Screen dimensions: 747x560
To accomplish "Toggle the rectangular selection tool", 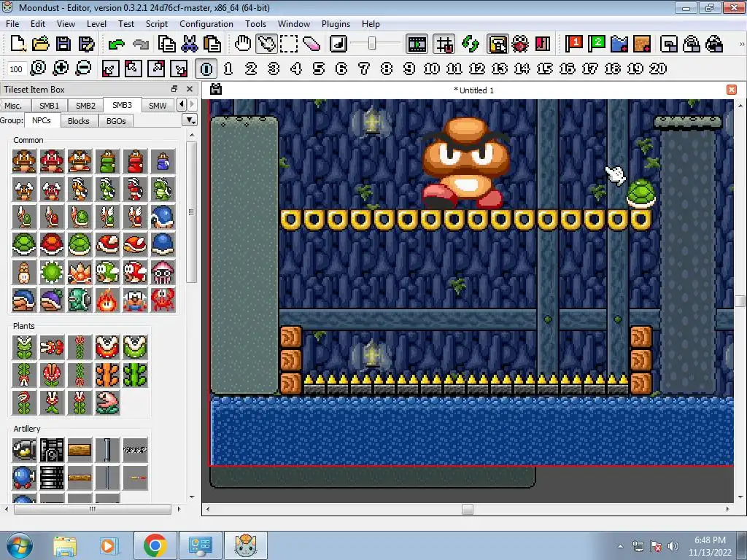I will pyautogui.click(x=289, y=44).
